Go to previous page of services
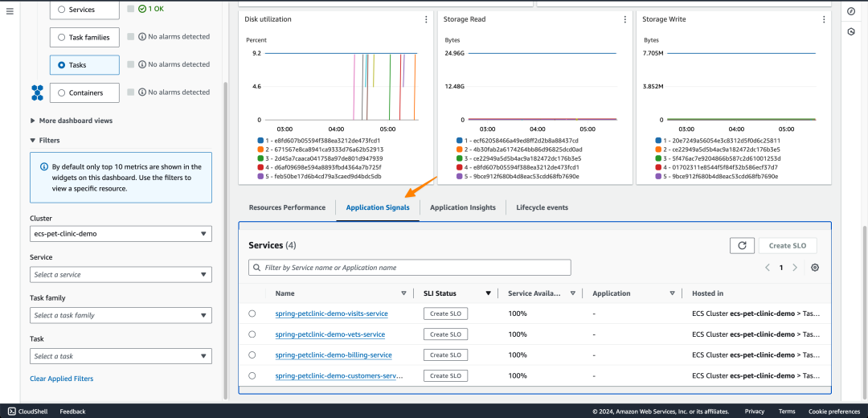 click(x=768, y=268)
